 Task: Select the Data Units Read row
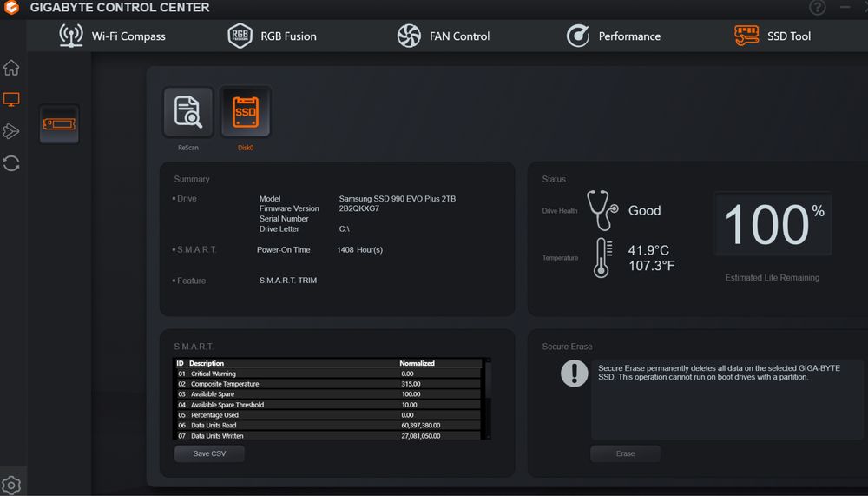point(329,425)
